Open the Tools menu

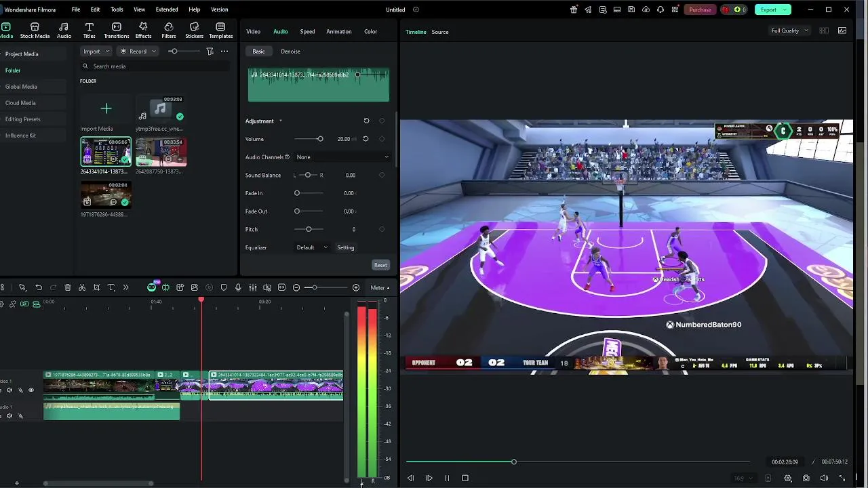coord(117,9)
